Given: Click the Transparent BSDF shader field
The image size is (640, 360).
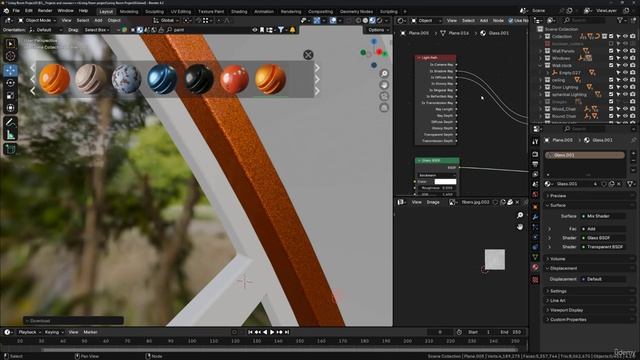Looking at the screenshot, I should [x=603, y=247].
